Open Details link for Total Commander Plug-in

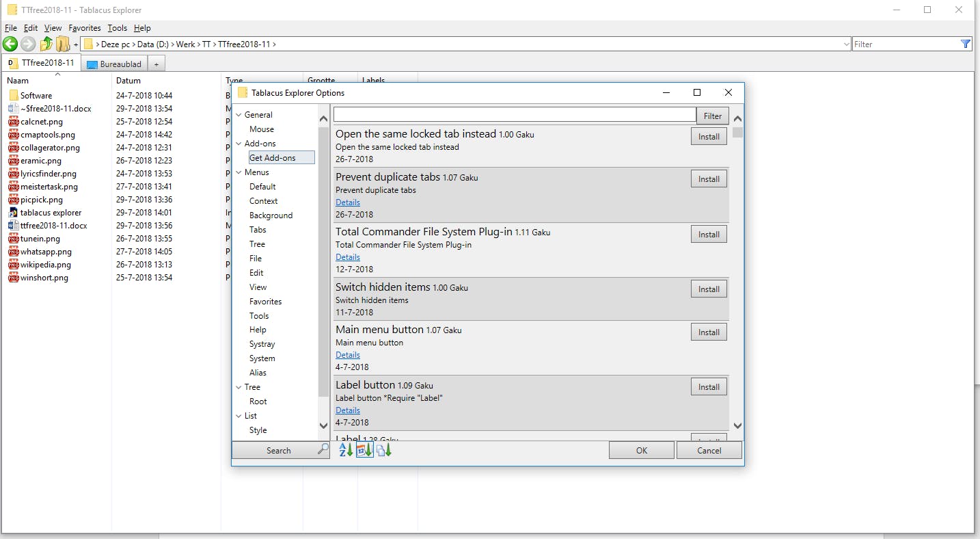tap(348, 257)
